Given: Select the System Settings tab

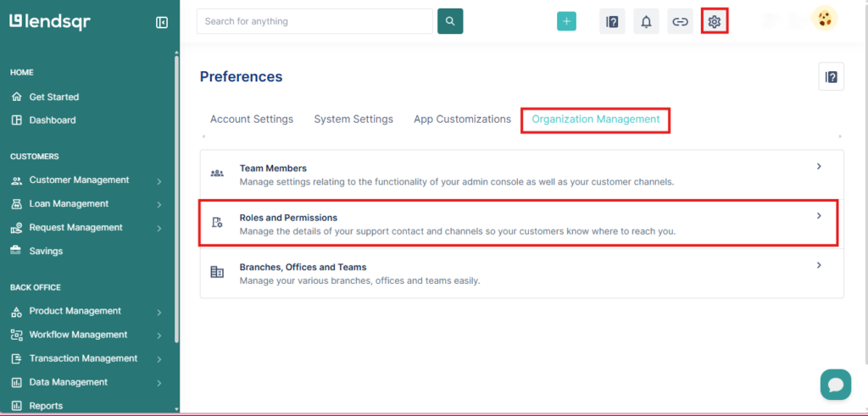Looking at the screenshot, I should coord(353,119).
